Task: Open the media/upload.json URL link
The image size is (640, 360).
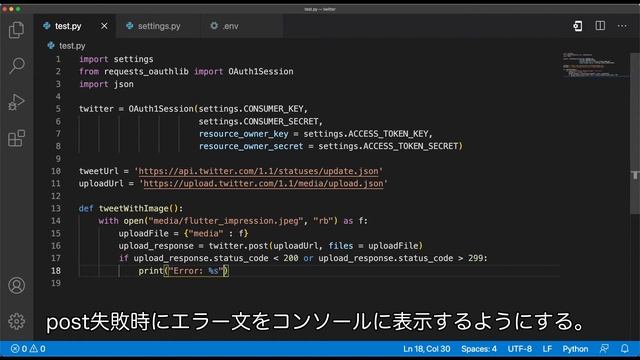Action: [x=263, y=184]
